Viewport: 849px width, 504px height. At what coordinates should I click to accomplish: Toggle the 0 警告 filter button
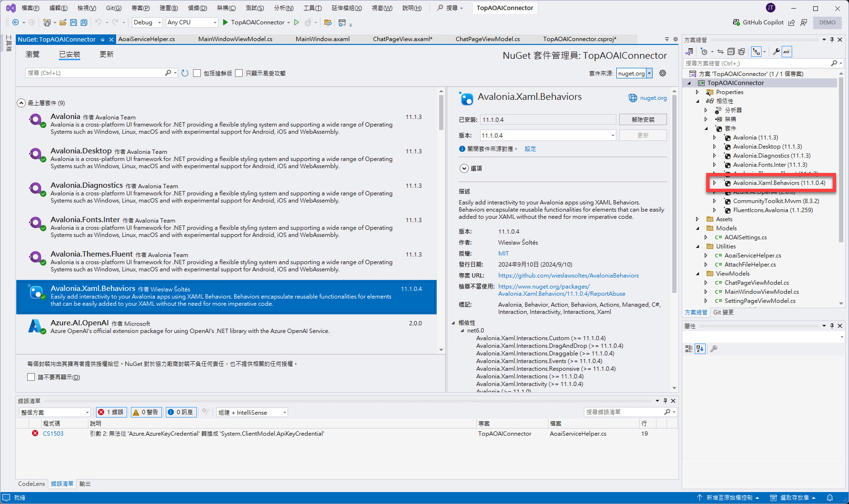[146, 412]
